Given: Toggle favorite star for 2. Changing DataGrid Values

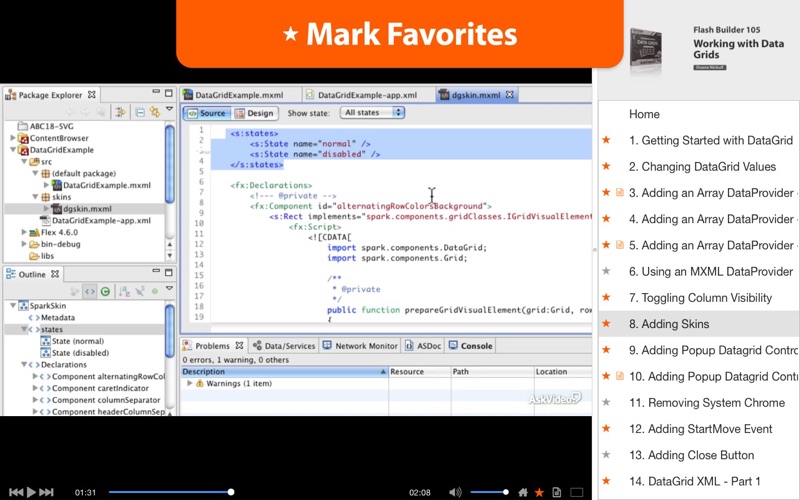Looking at the screenshot, I should pos(606,166).
